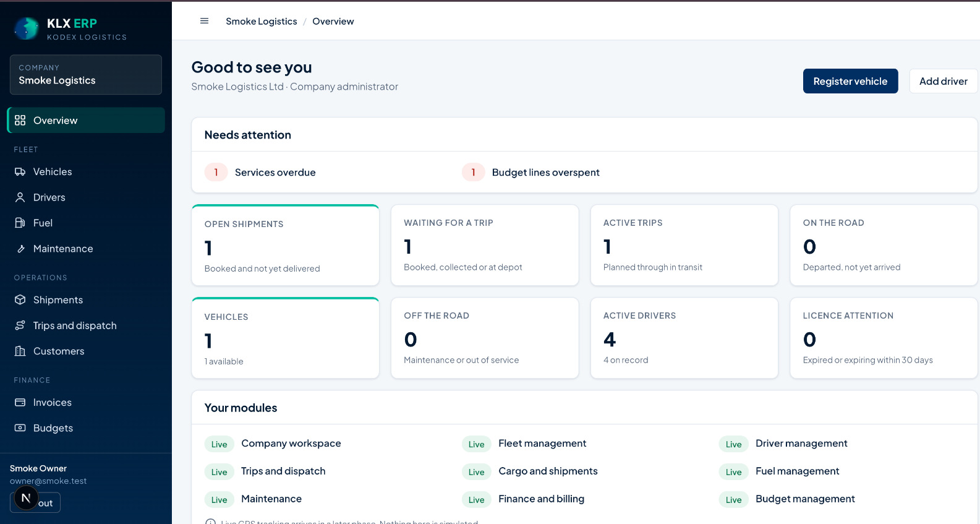Screen dimensions: 980x524
Task: View the On the Road card
Action: tap(884, 245)
